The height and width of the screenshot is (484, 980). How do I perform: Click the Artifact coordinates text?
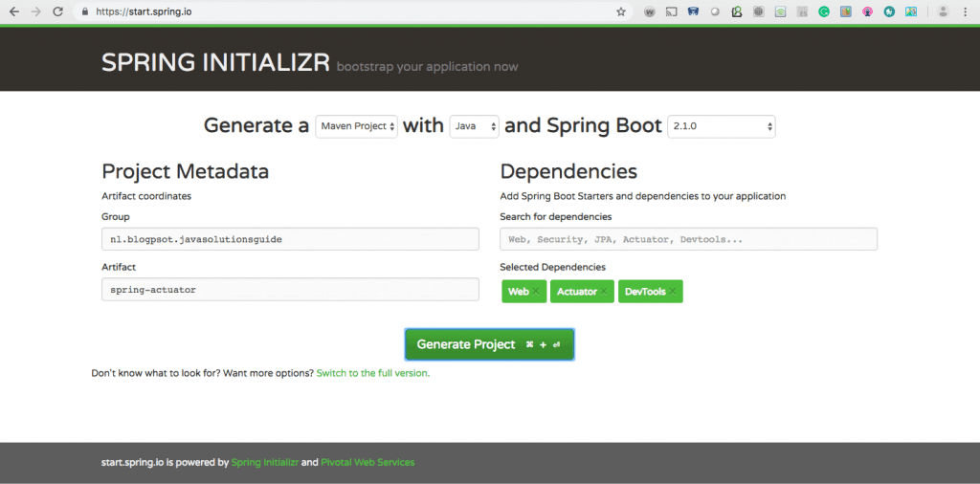point(146,196)
